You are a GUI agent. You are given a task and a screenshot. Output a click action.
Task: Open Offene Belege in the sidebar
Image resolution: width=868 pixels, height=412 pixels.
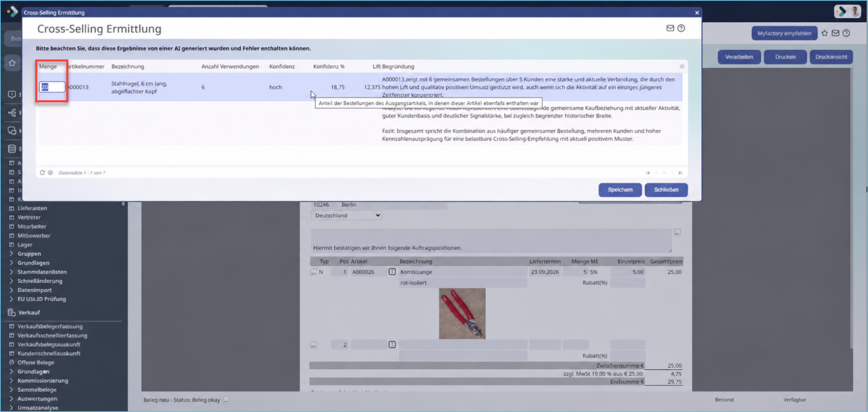[x=36, y=362]
